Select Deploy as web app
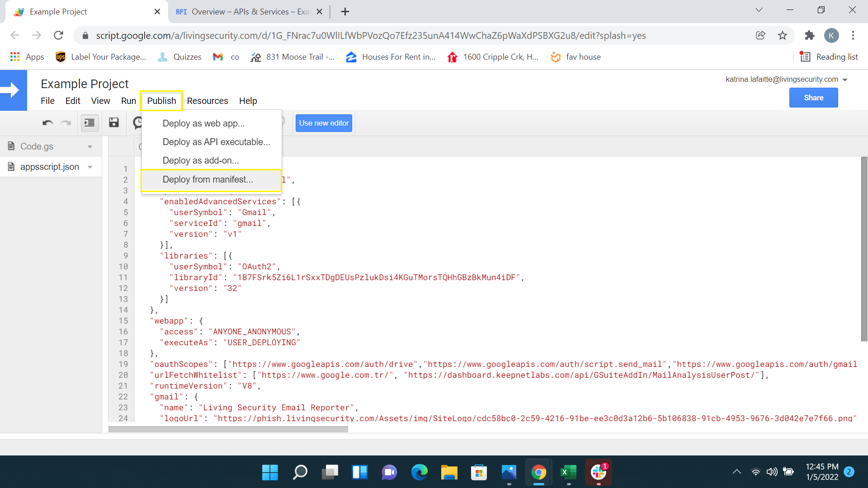The width and height of the screenshot is (868, 488). tap(212, 123)
